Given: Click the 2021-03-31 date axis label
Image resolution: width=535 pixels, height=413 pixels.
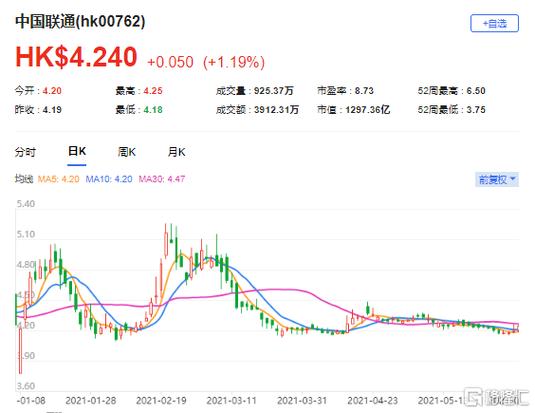Looking at the screenshot, I should pyautogui.click(x=302, y=400).
